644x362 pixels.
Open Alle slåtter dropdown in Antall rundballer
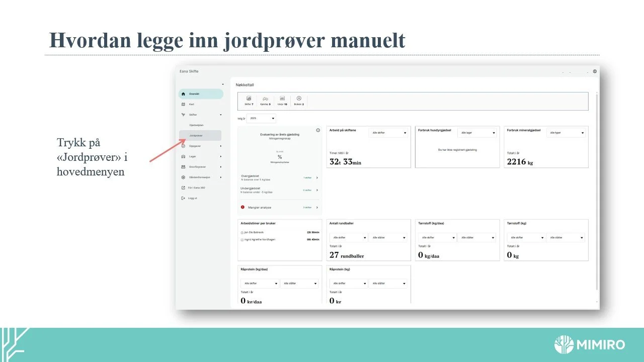388,237
